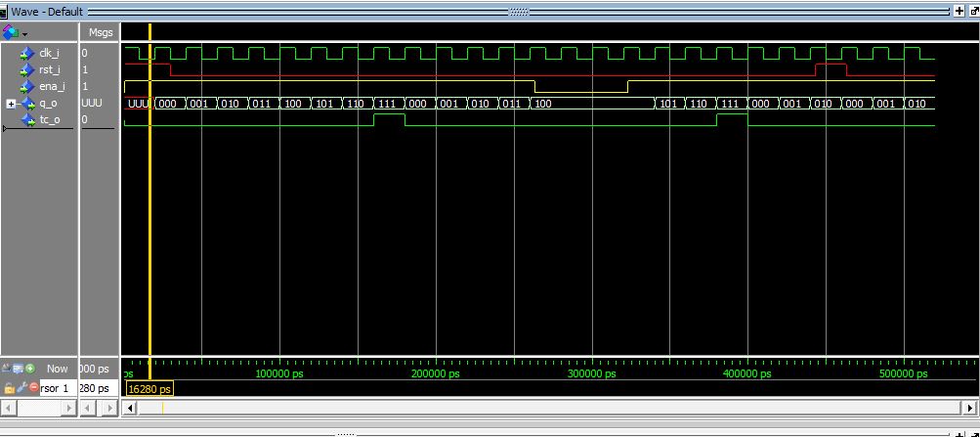Click the edit grid and timeline icon
The image size is (980, 437).
pyautogui.click(x=19, y=370)
